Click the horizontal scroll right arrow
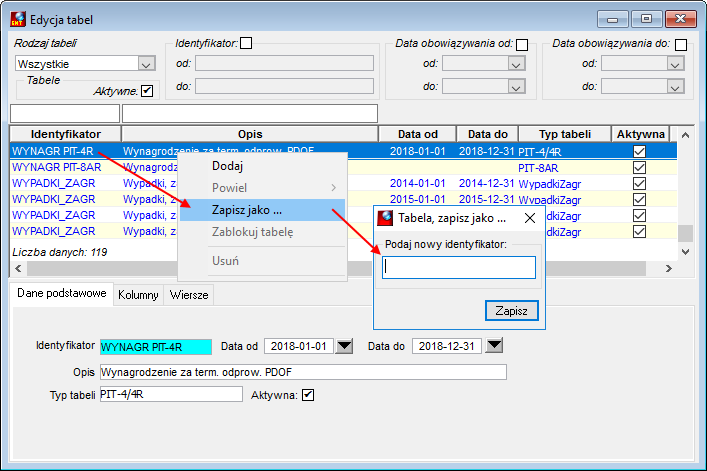The image size is (707, 471). (x=669, y=269)
